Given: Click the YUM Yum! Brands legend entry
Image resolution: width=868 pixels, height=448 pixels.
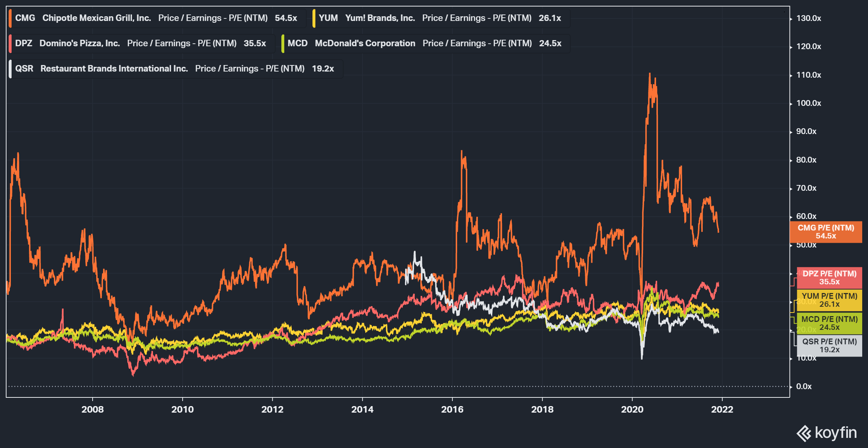Looking at the screenshot, I should pyautogui.click(x=441, y=18).
